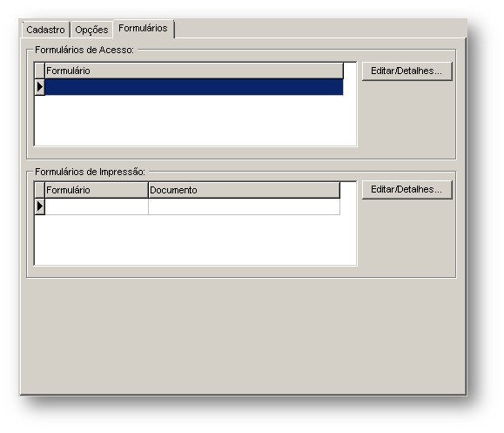This screenshot has height=433, width=504.
Task: Select the Formulários tab
Action: pos(143,28)
